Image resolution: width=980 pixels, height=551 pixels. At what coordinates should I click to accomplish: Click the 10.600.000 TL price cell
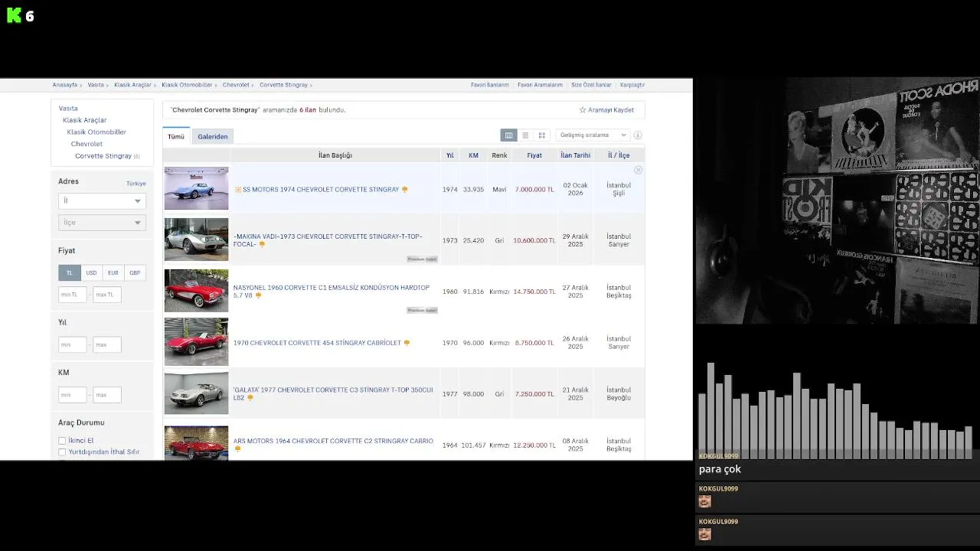[534, 240]
